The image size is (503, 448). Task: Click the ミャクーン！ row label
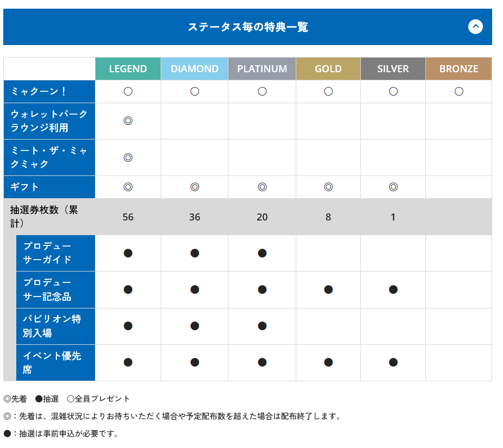pyautogui.click(x=49, y=92)
